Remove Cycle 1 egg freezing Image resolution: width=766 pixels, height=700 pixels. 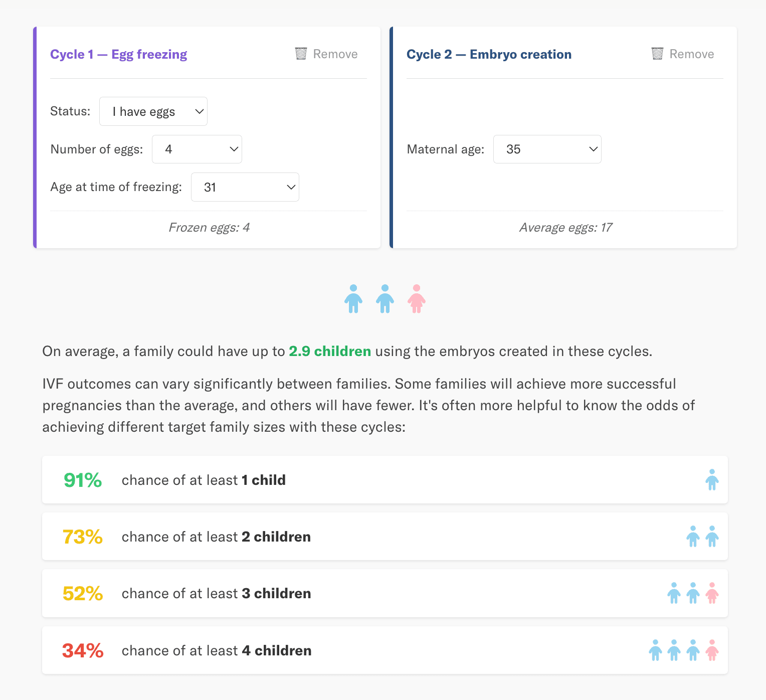pyautogui.click(x=326, y=54)
